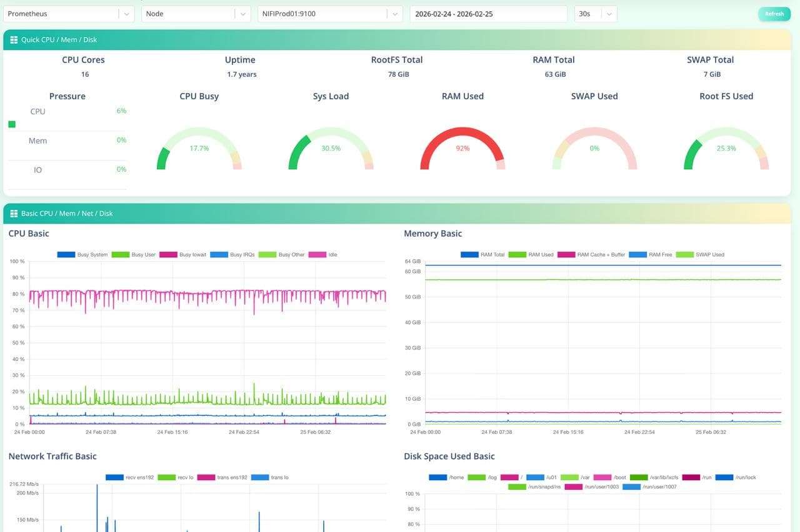
Task: Click the grid icon beside Quick CPU / Mem / Disk
Action: [14, 40]
